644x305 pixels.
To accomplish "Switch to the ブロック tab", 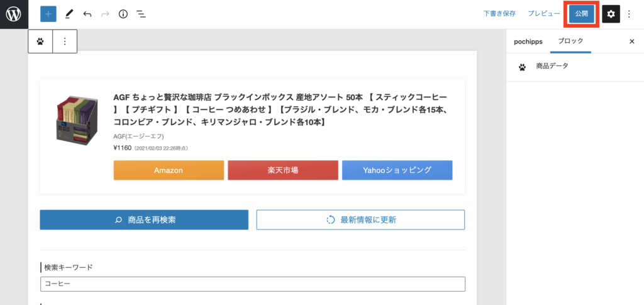I will click(x=570, y=41).
